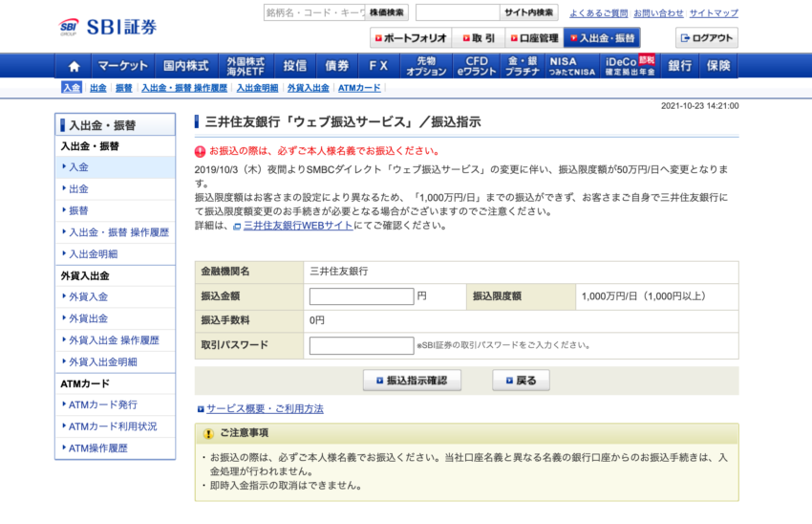Open the 投信 menu
Screen dimensions: 812x524
[294, 66]
